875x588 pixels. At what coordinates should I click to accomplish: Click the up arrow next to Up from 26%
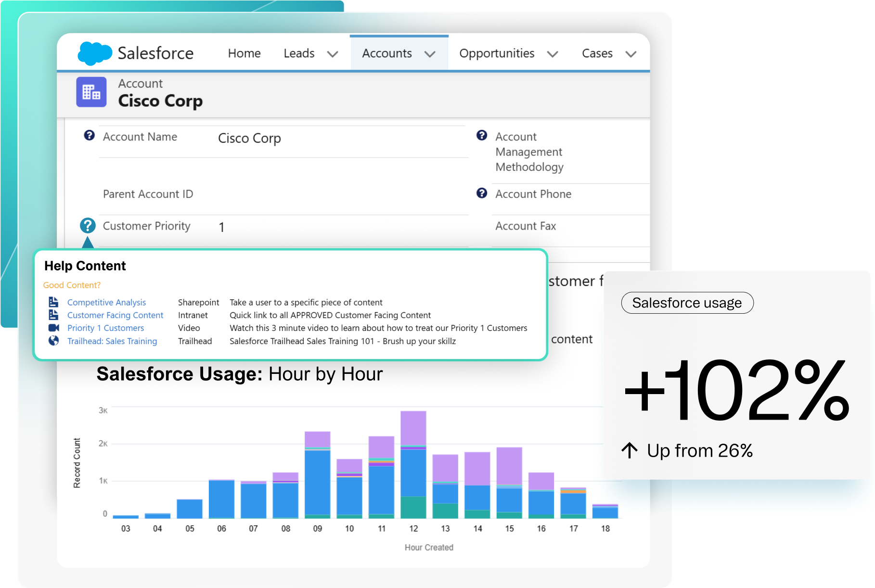coord(629,450)
